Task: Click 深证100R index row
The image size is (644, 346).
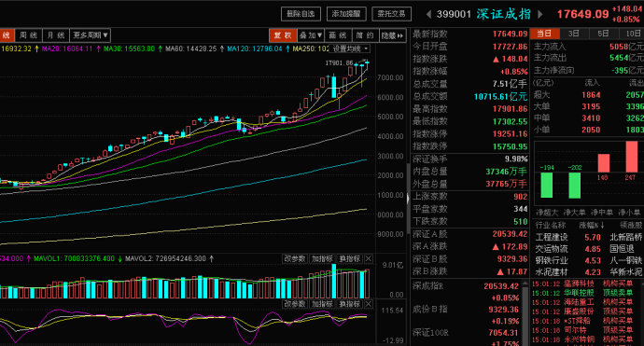Action: click(x=467, y=338)
